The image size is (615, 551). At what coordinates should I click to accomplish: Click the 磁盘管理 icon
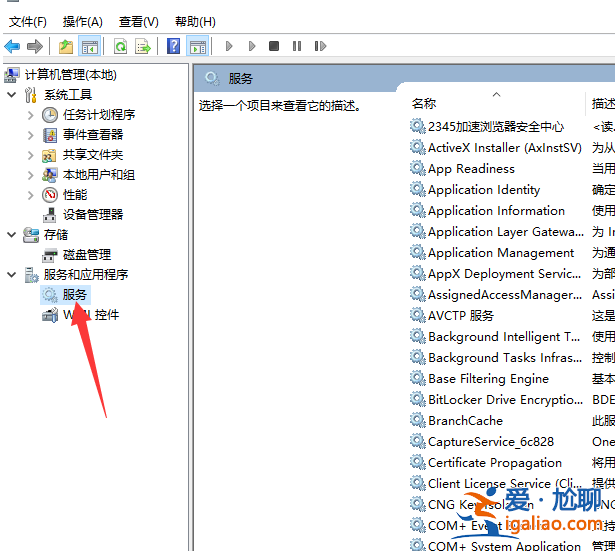[x=50, y=255]
